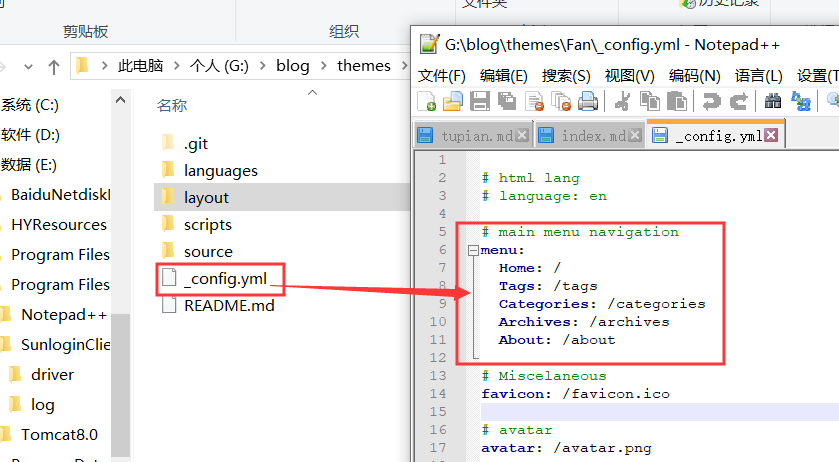Click the Replace icon in Notepad++ toolbar

[x=800, y=101]
